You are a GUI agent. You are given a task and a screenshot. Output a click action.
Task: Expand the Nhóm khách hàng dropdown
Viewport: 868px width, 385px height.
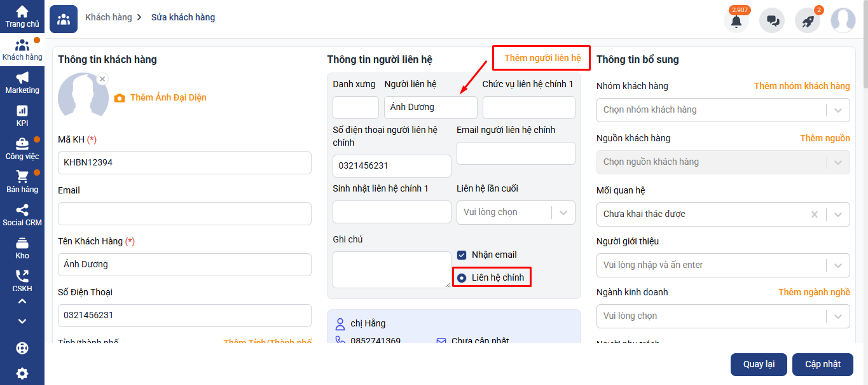point(837,110)
